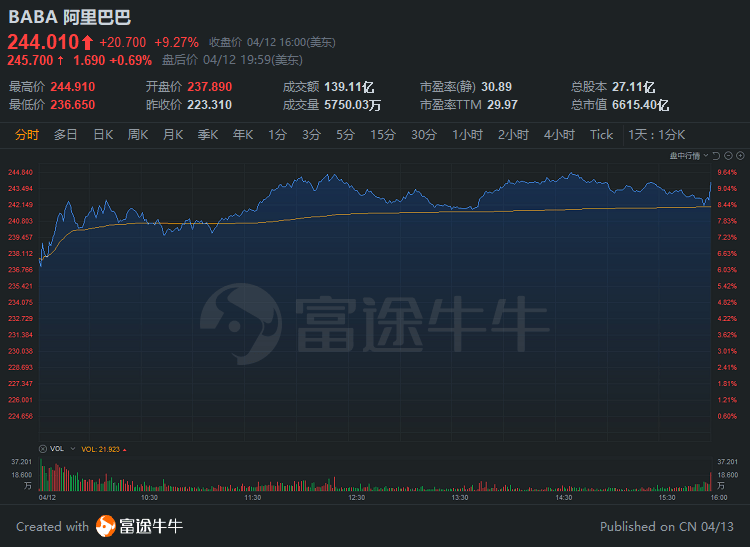Click the 市盈率TTM value 29.97
Viewport: 750px width, 547px height.
point(502,105)
